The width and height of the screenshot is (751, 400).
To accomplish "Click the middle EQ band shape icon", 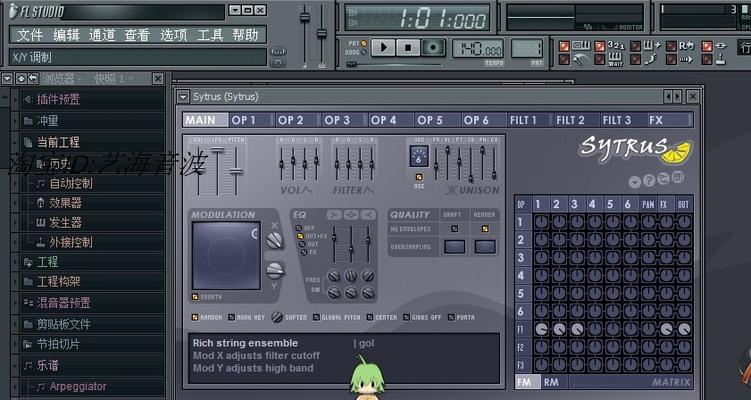I will pyautogui.click(x=351, y=215).
